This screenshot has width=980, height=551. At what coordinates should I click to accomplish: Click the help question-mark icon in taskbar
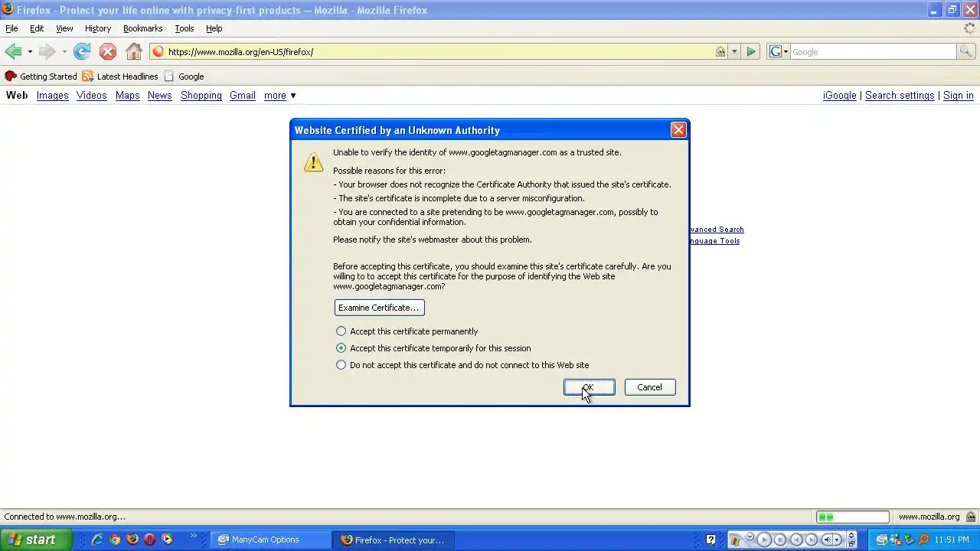coord(710,540)
